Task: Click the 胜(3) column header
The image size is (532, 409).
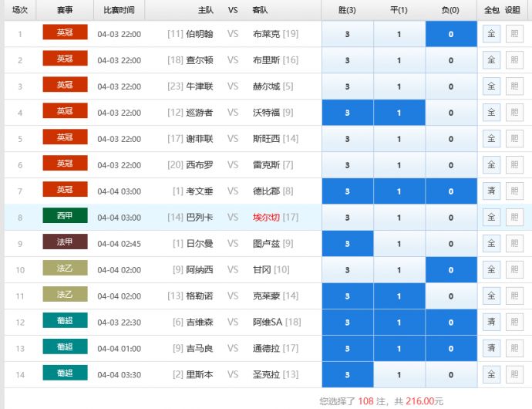Action: (x=347, y=10)
